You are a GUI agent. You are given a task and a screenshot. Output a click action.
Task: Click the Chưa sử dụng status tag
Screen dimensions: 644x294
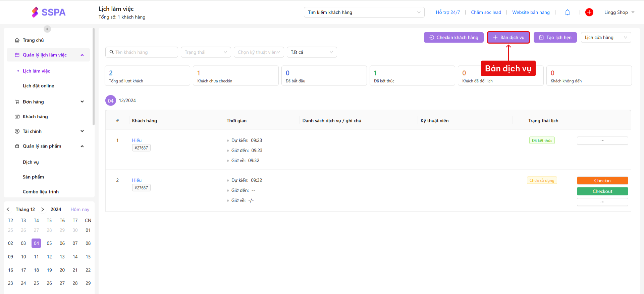(x=542, y=181)
